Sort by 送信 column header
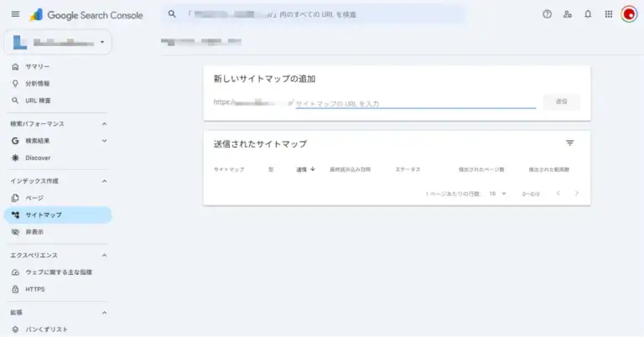644x337 pixels. click(305, 169)
